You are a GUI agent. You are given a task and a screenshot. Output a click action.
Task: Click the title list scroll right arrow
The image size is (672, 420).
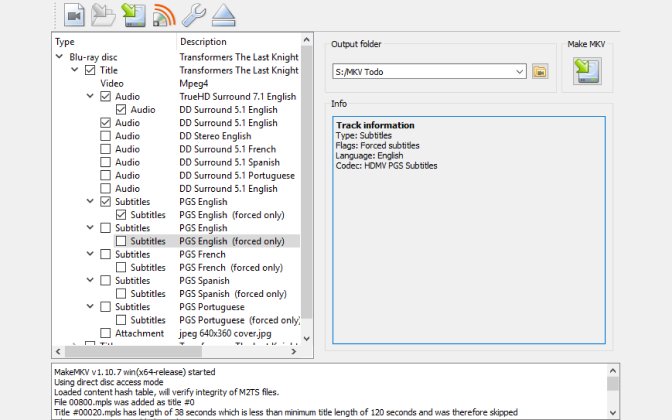[x=294, y=351]
